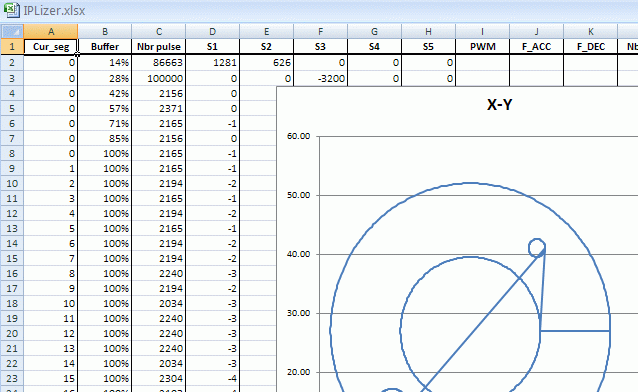Click the Buffer header cell
Image resolution: width=638 pixels, height=392 pixels.
tap(105, 47)
